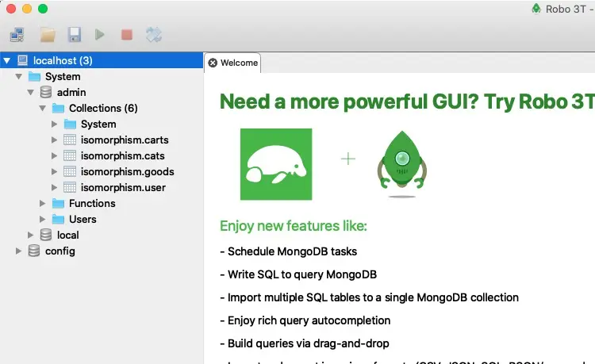Click the isomorphism.user table icon
Screen dimensions: 595x364
[x=70, y=187]
